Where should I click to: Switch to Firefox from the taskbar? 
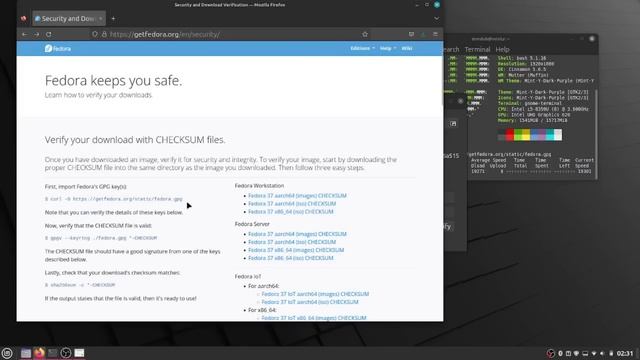click(39, 353)
